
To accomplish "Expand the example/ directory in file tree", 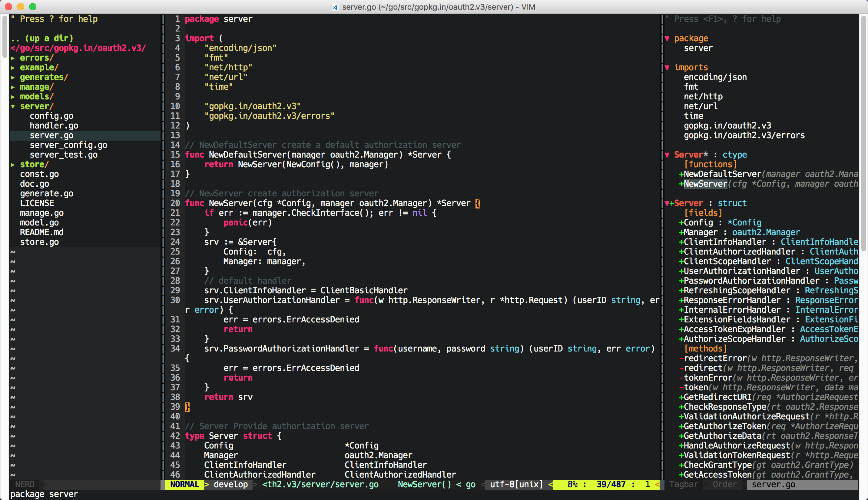I will (x=38, y=67).
